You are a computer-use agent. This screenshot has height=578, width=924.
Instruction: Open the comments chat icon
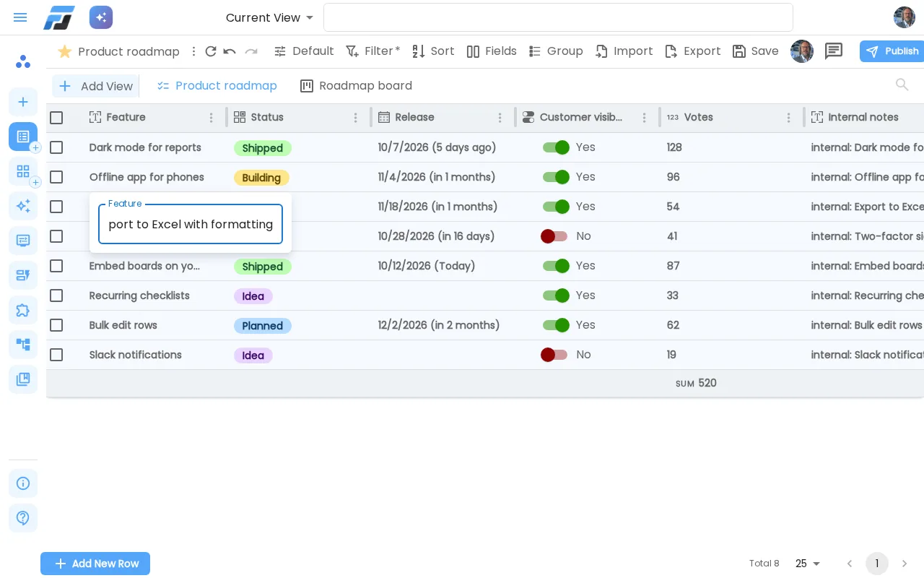click(834, 51)
